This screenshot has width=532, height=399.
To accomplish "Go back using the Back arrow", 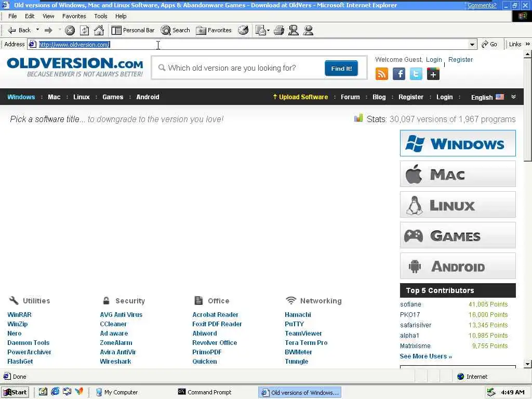I will (19, 30).
